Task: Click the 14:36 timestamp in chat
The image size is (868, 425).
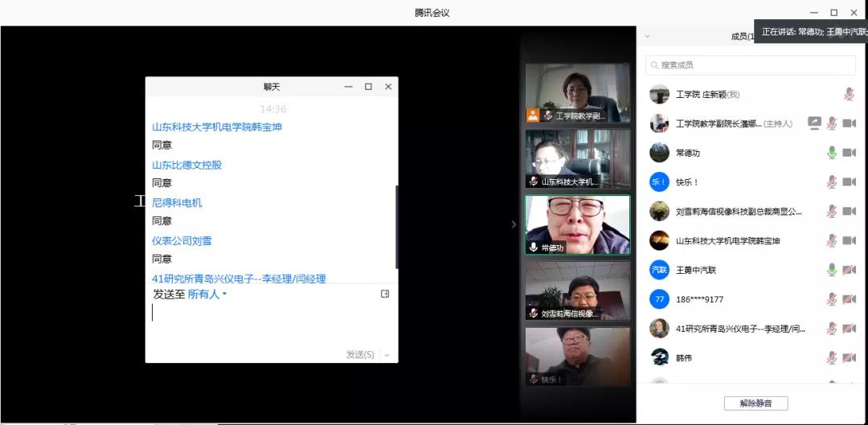Action: point(273,109)
